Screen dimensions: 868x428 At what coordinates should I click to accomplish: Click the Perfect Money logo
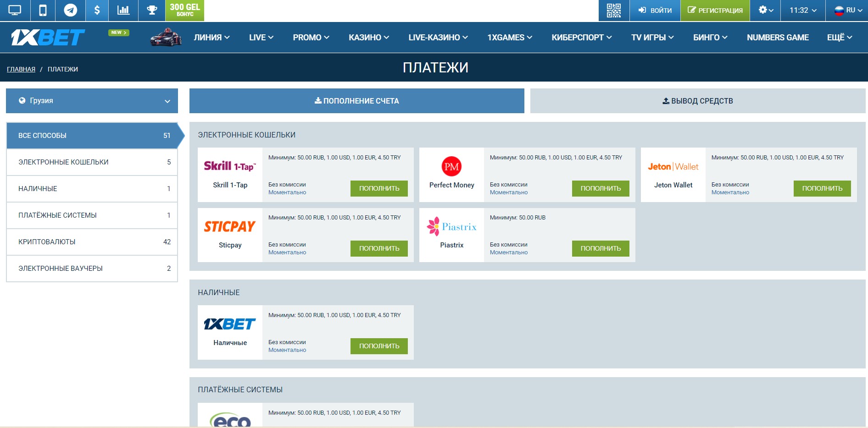tap(451, 166)
